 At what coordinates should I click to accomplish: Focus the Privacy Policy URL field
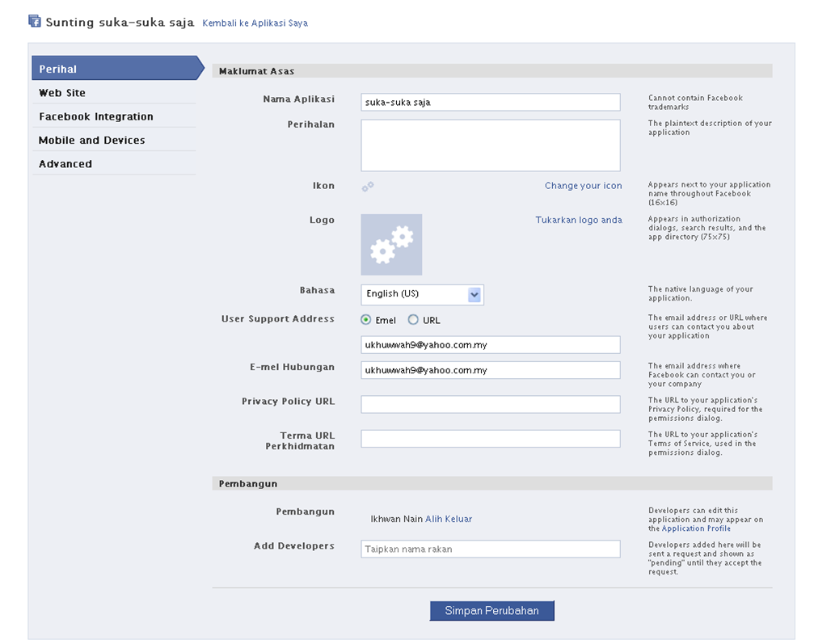490,404
